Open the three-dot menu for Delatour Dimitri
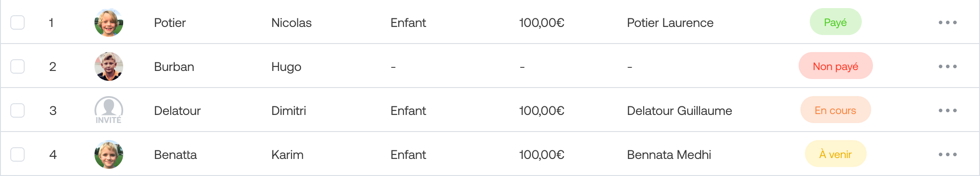Screen dimensions: 980x176 tap(948, 110)
